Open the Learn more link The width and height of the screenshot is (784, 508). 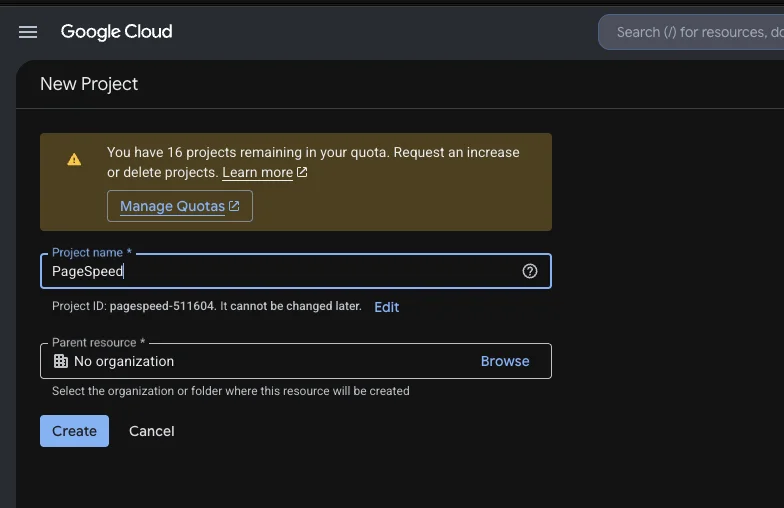[258, 172]
